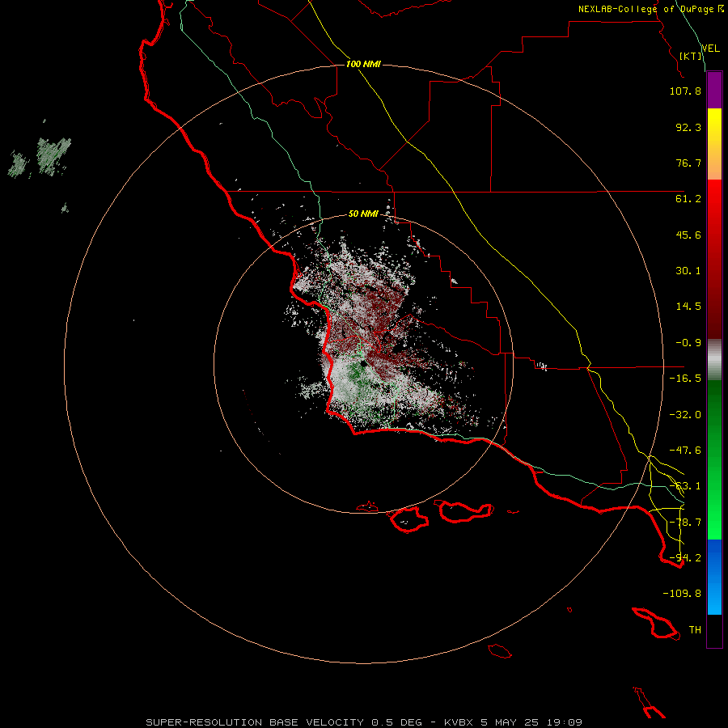Pick the yellow-orange segment of velocity scale
This screenshot has width=728, height=728.
(714, 144)
